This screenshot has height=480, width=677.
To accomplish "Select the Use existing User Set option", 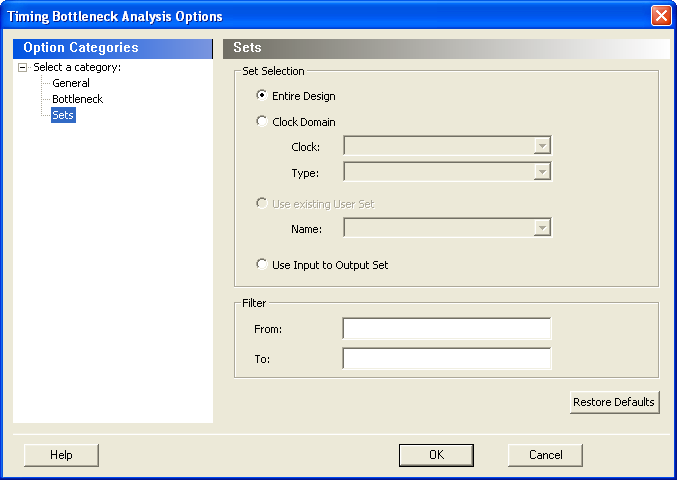I will pos(262,203).
